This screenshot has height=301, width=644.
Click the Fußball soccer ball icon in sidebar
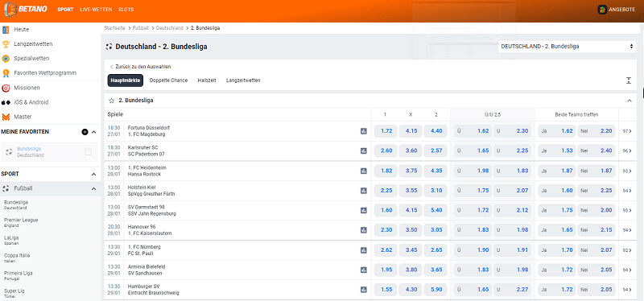coord(6,188)
